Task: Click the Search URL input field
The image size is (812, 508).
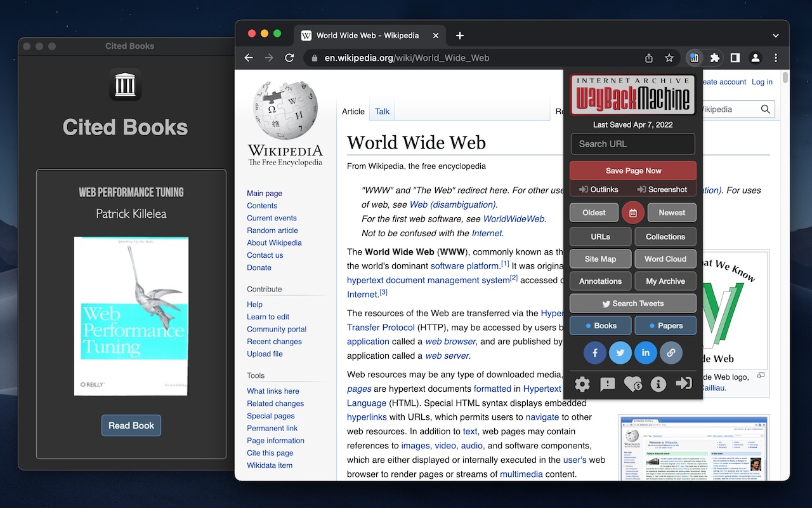Action: point(632,144)
